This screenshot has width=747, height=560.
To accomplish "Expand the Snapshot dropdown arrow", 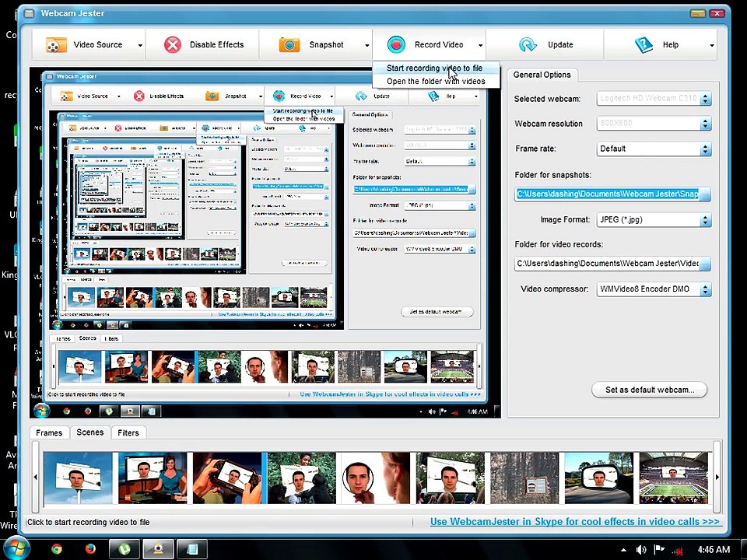I will pyautogui.click(x=366, y=45).
